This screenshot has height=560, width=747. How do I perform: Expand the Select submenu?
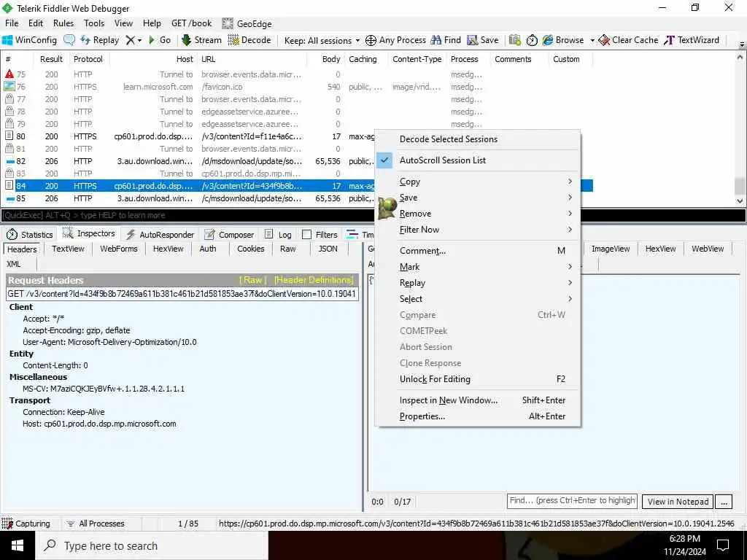click(x=479, y=298)
